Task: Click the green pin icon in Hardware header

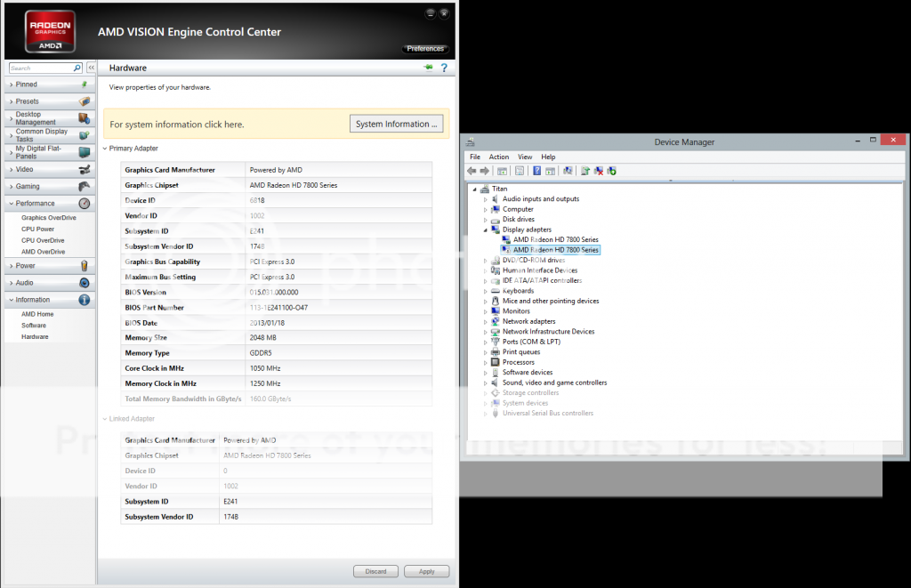Action: pos(429,68)
